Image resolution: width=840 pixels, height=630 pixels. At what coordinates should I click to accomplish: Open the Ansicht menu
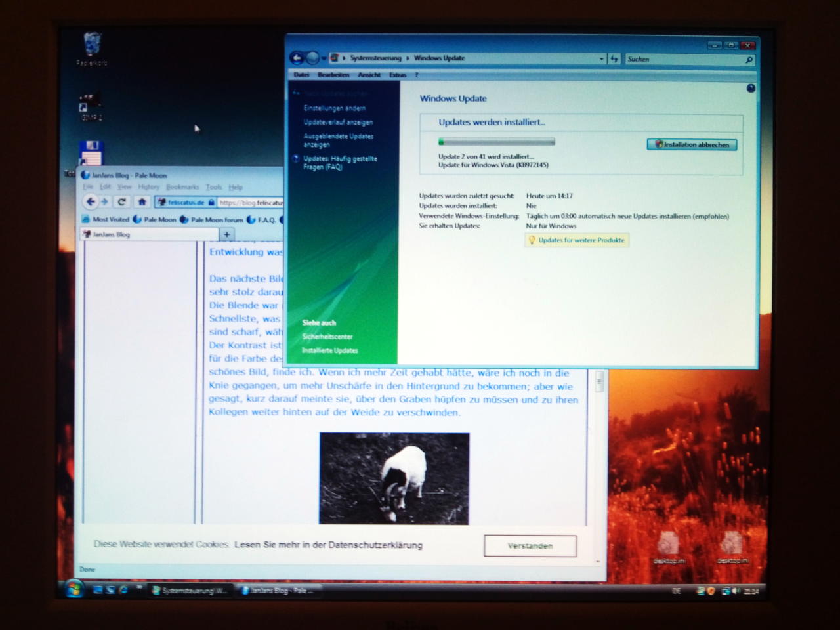pyautogui.click(x=369, y=75)
